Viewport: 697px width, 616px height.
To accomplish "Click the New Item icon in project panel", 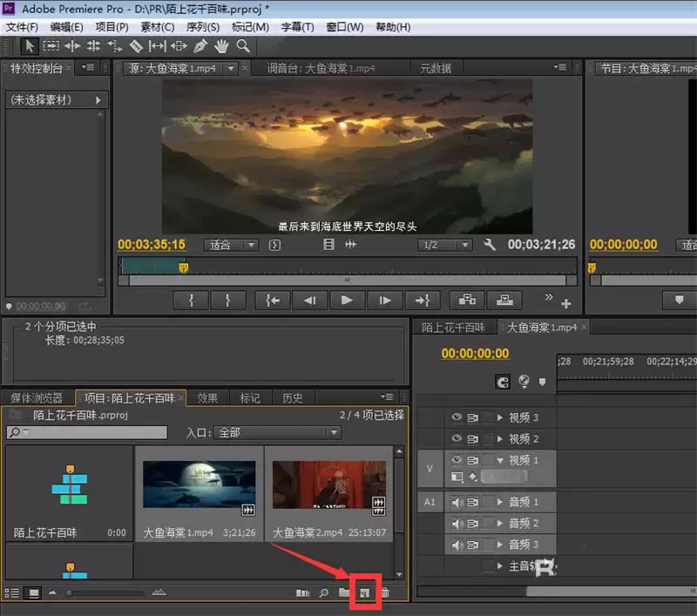I will 364,592.
